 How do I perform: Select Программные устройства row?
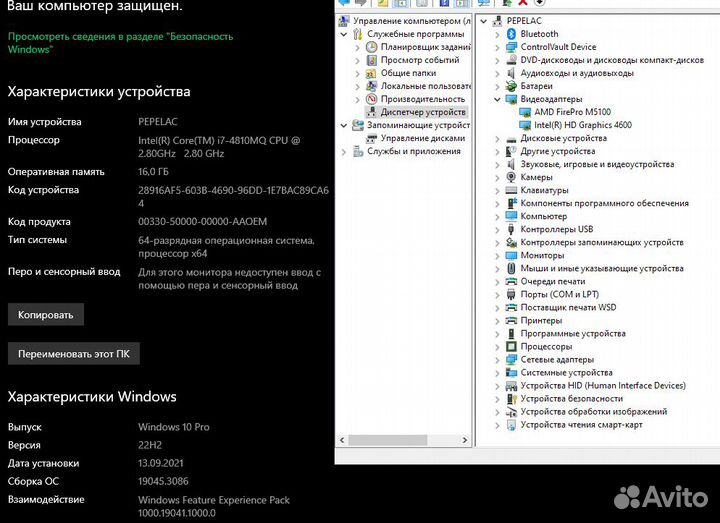[573, 333]
